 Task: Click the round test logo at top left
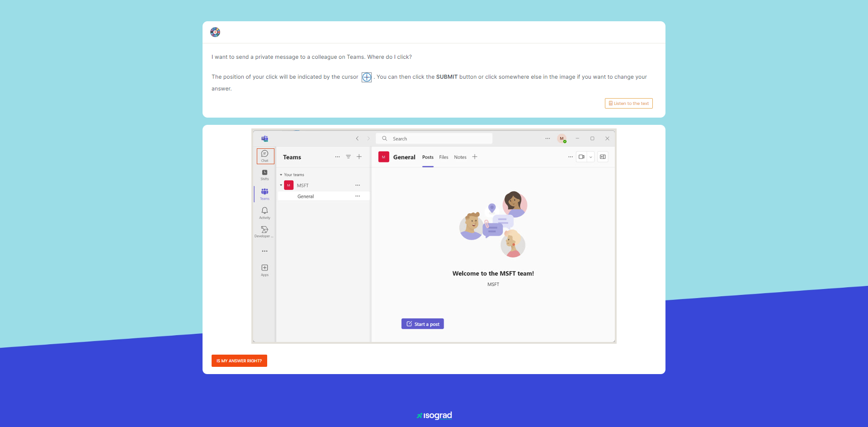click(215, 32)
